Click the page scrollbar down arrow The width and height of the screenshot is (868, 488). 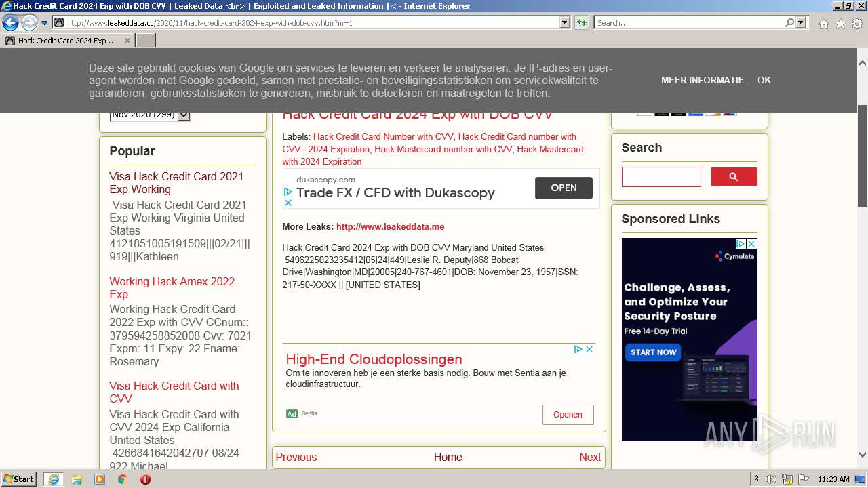click(862, 455)
